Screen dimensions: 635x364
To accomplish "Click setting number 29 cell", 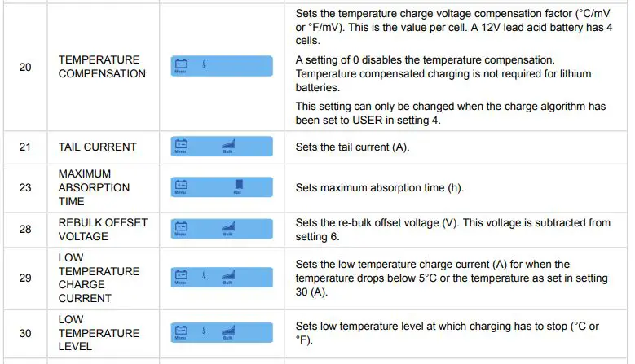I will coord(25,278).
